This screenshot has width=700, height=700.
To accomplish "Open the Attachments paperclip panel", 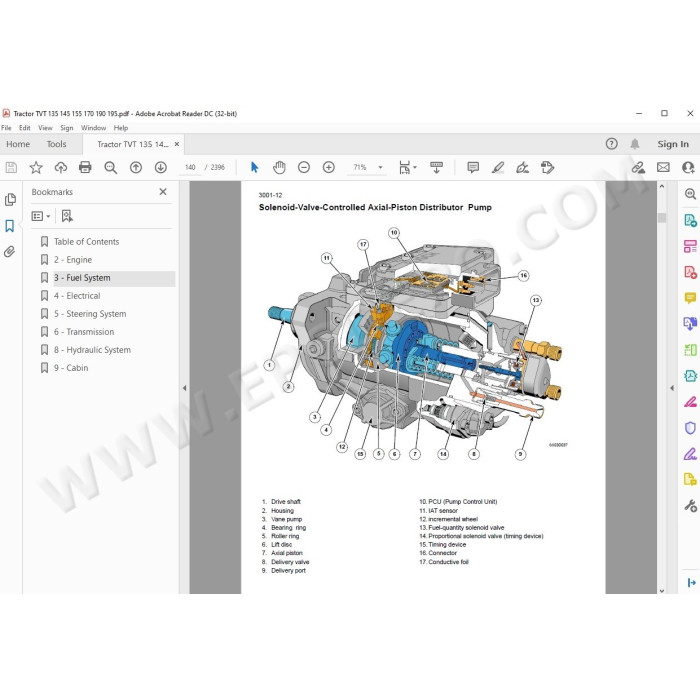I will click(9, 252).
